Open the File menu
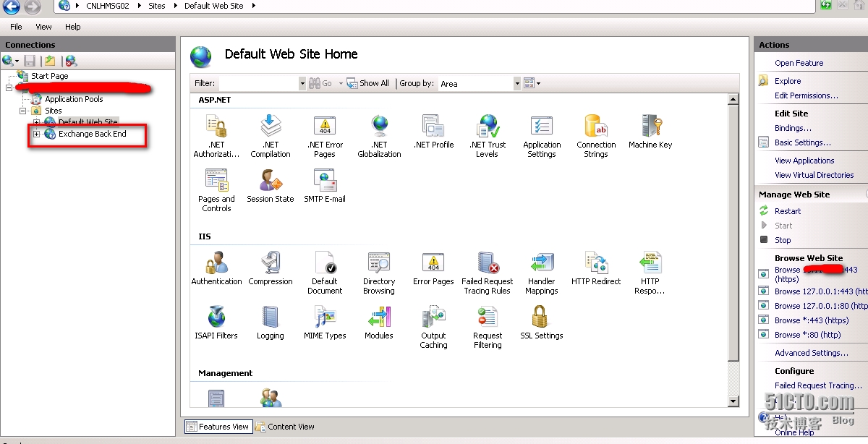 pyautogui.click(x=16, y=27)
